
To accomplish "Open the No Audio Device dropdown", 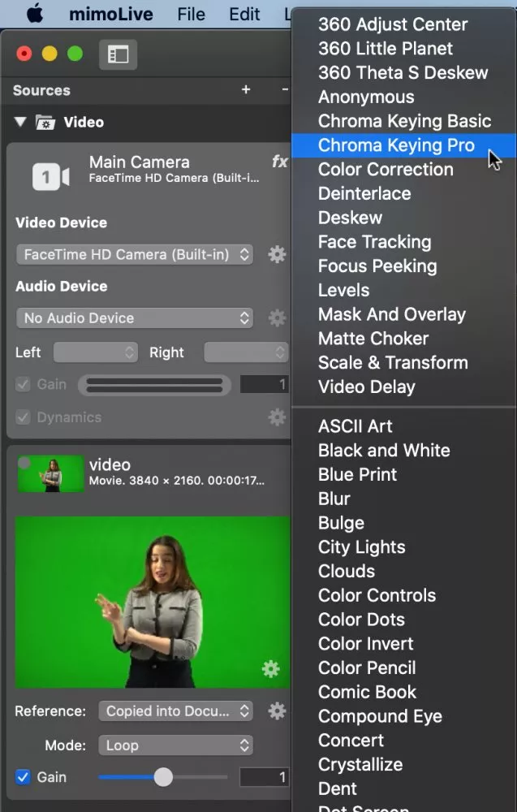I will click(x=135, y=318).
